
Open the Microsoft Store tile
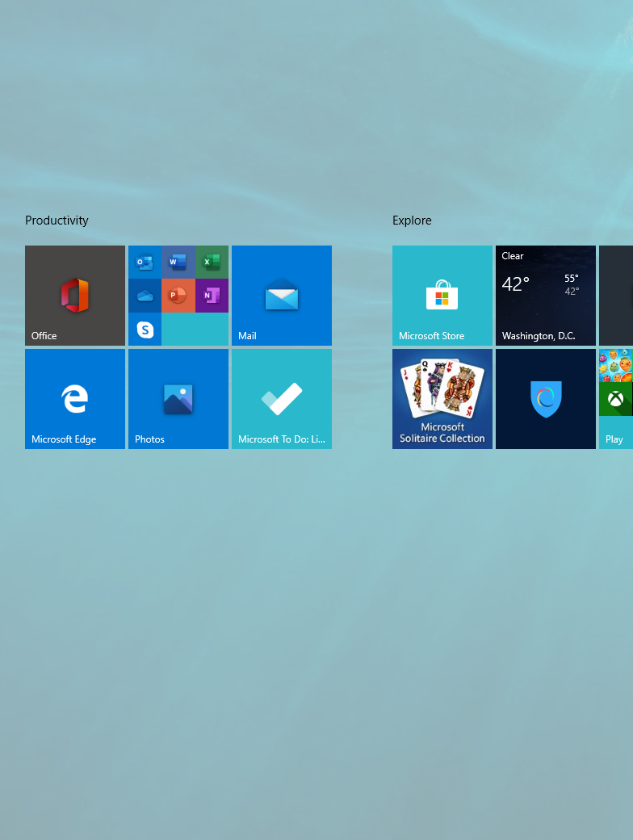click(442, 295)
